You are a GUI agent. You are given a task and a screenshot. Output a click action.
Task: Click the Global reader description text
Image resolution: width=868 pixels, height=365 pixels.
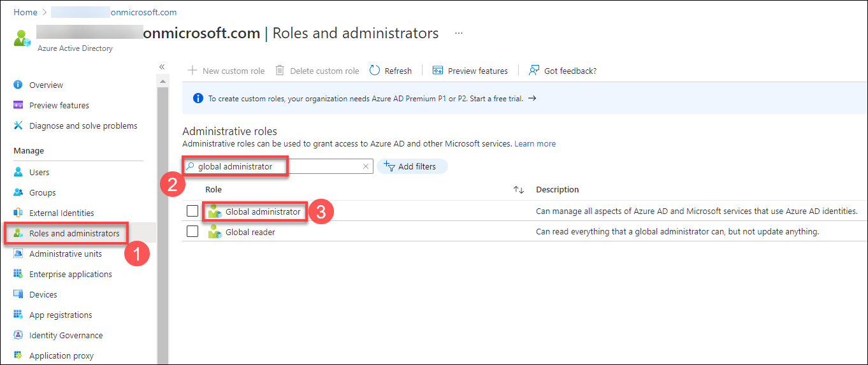click(x=677, y=232)
